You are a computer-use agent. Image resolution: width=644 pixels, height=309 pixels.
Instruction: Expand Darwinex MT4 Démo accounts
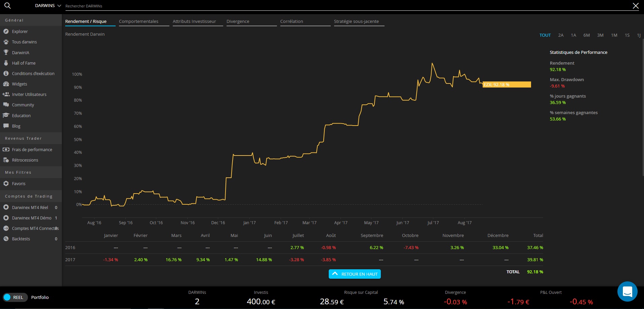pyautogui.click(x=32, y=218)
